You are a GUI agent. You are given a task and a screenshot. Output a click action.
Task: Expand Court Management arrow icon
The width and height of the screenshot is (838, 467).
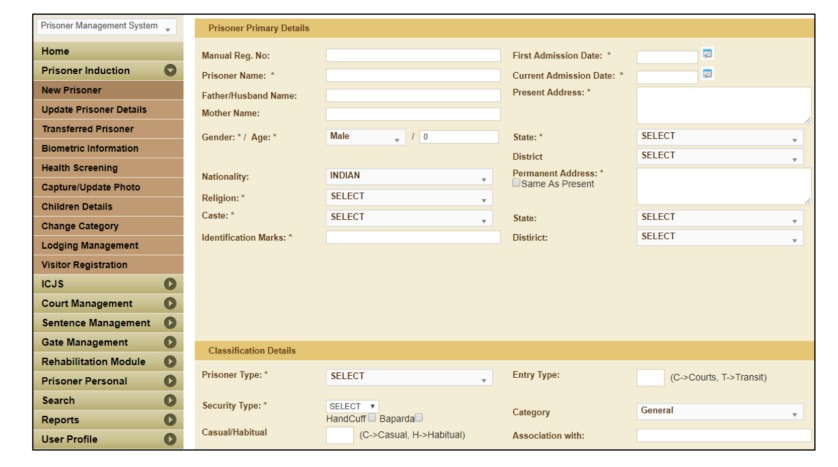(x=169, y=303)
